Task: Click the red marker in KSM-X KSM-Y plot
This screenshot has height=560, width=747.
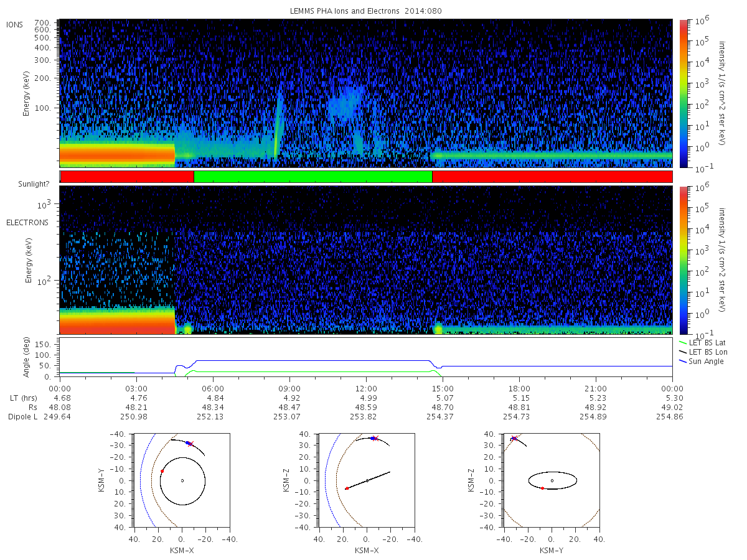Action: click(x=162, y=471)
